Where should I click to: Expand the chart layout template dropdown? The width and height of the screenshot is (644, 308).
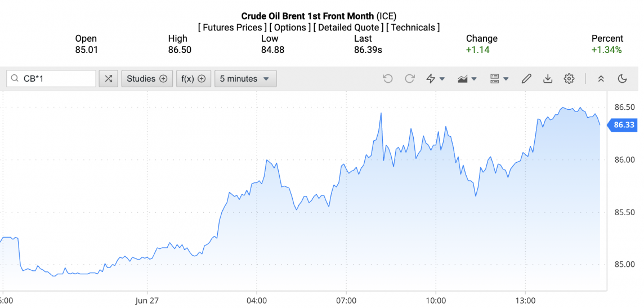(499, 79)
